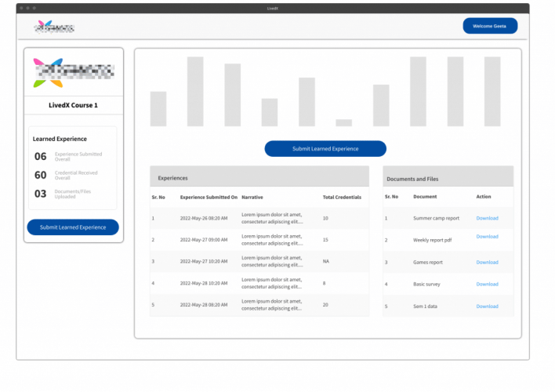
Task: Select the LivedX Course 1 title
Action: [73, 105]
